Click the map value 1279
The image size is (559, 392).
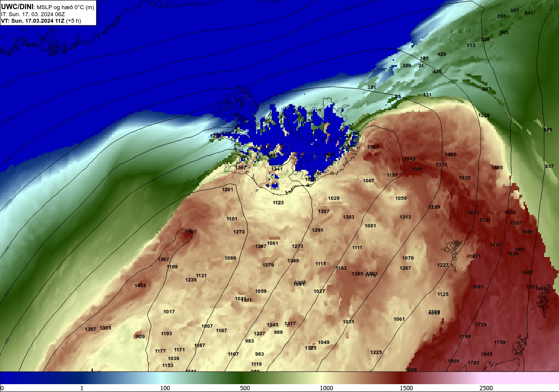coord(268,265)
